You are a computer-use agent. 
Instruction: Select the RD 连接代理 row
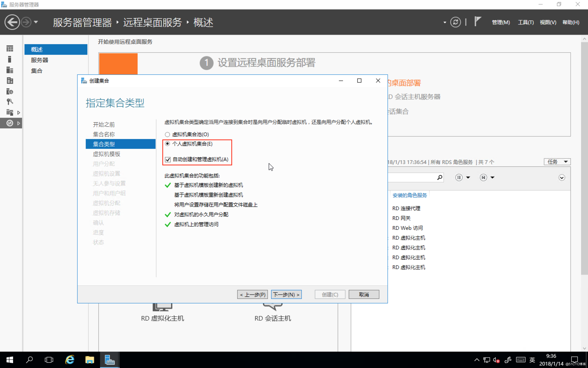[x=406, y=208]
